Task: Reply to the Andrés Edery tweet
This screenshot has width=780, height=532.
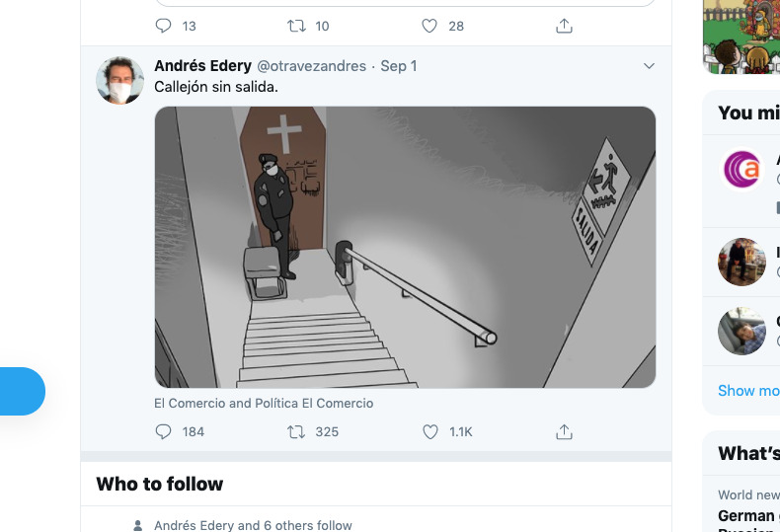Action: [x=164, y=431]
